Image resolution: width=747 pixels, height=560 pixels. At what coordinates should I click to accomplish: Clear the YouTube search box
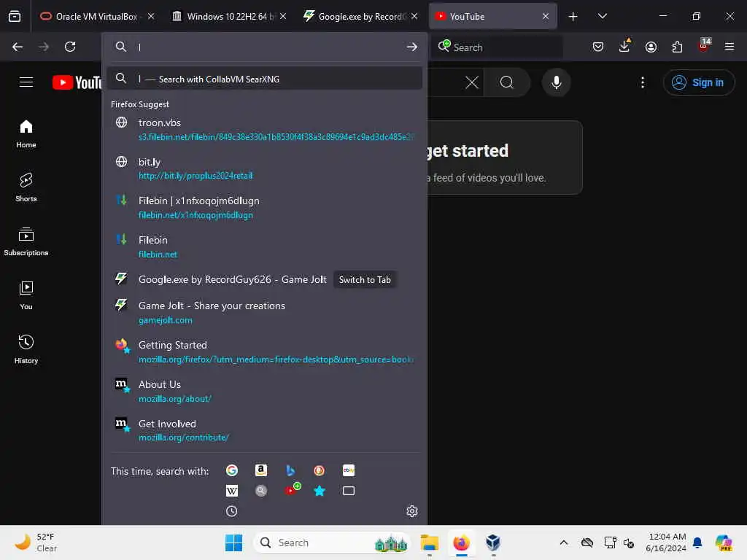click(x=472, y=82)
